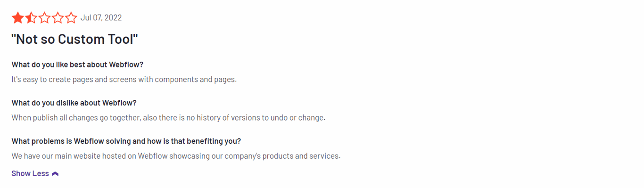
Task: Click the first filled orange star
Action: coord(17,18)
